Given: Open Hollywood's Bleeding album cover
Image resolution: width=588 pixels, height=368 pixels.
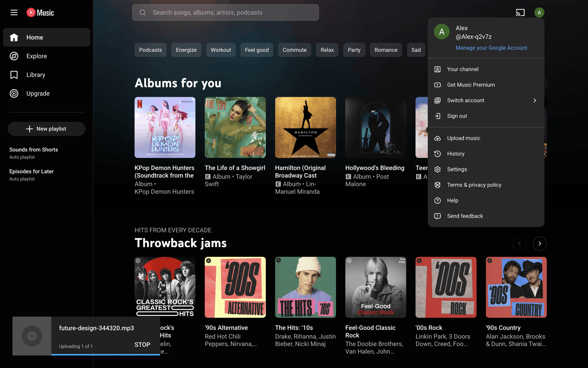Looking at the screenshot, I should 376,128.
